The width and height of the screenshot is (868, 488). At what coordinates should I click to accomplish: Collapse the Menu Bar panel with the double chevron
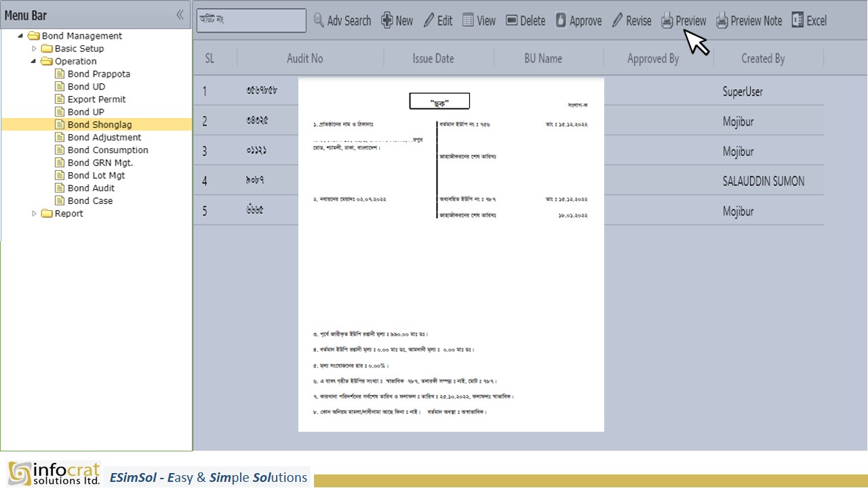pyautogui.click(x=180, y=15)
